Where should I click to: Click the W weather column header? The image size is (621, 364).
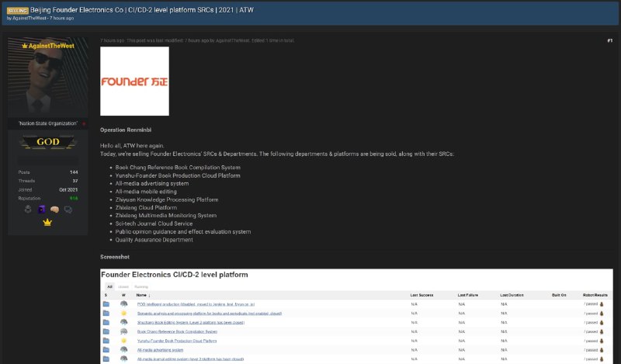(123, 295)
